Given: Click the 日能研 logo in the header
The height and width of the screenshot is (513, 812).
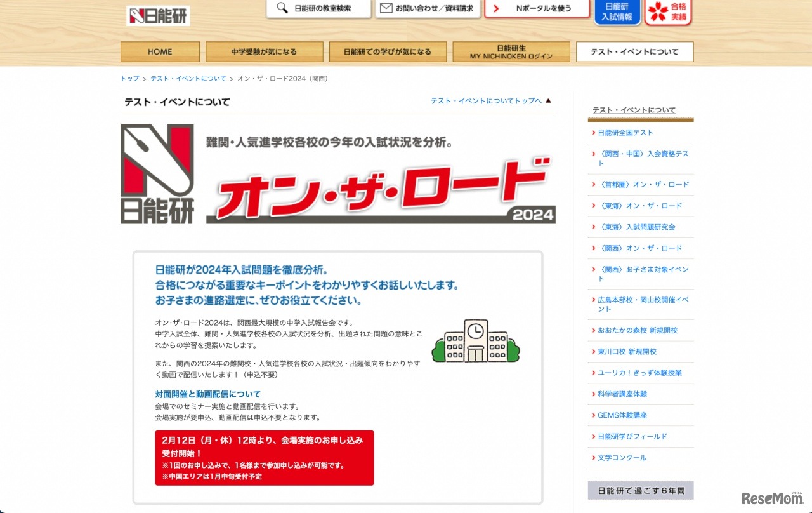Looking at the screenshot, I should pos(158,16).
